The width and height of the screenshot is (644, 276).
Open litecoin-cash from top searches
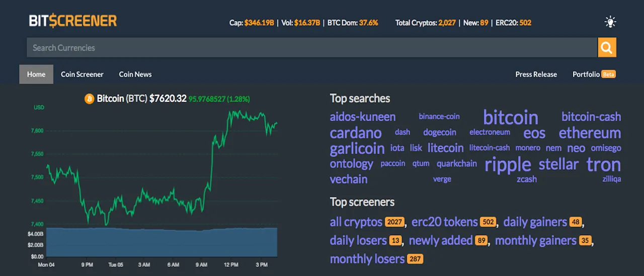tap(490, 148)
